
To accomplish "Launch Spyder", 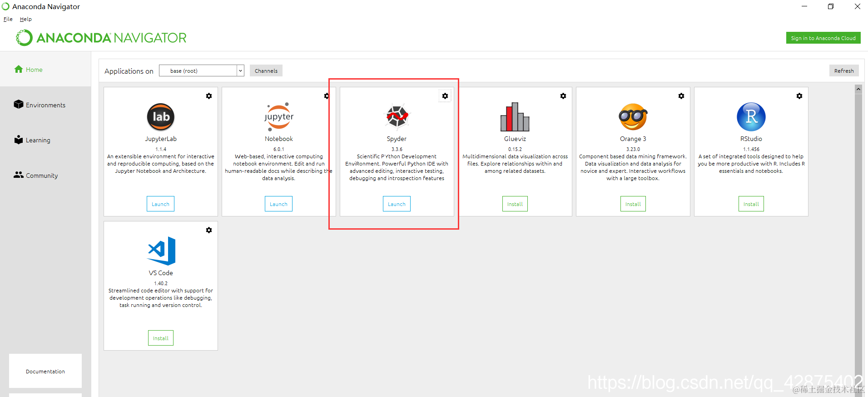I will (x=397, y=204).
